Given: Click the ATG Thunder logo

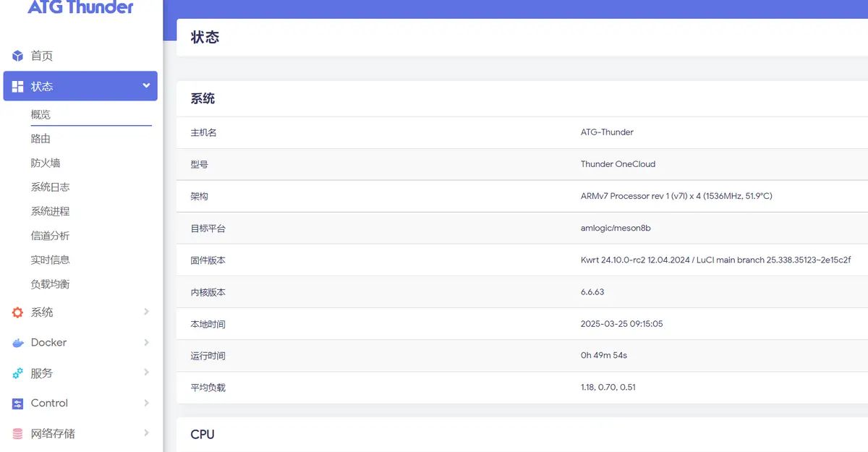Looking at the screenshot, I should tap(80, 7).
